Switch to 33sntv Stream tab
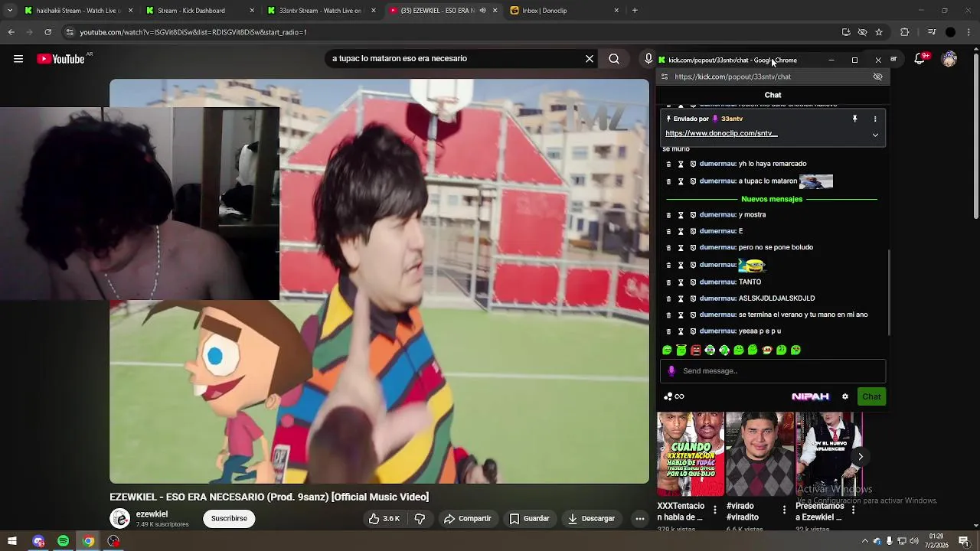 [x=322, y=11]
